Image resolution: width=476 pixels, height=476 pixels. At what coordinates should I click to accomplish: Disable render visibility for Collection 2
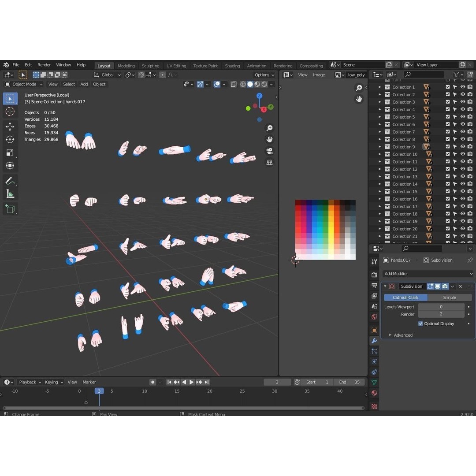click(x=469, y=94)
